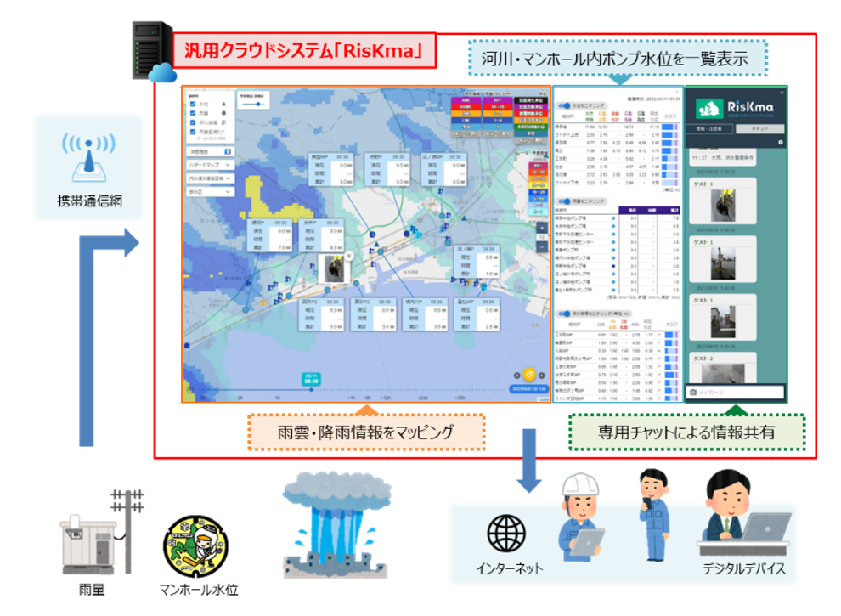Open the ハザードマップ dropdown
The height and width of the screenshot is (616, 841).
tap(210, 165)
